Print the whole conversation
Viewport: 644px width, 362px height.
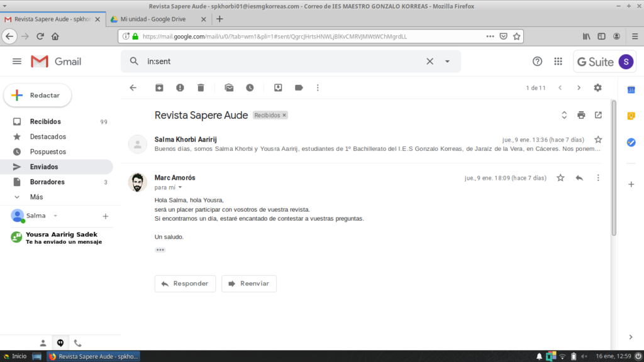(x=581, y=115)
